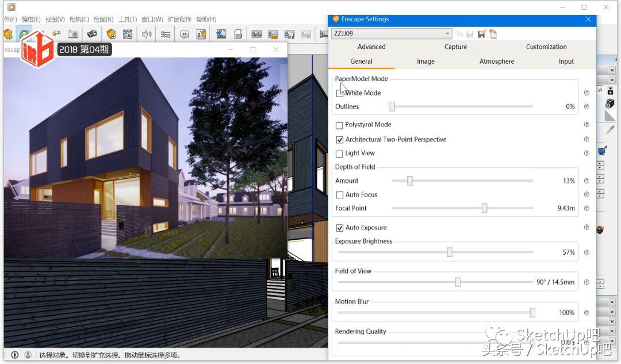Enable the White Mode checkbox
The image size is (621, 364).
tap(339, 93)
